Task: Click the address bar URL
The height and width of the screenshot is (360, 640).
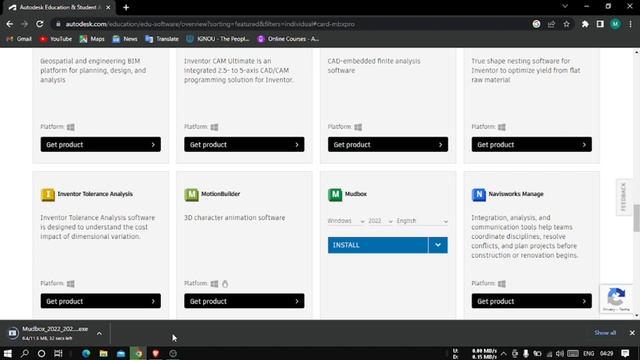Action: click(210, 24)
